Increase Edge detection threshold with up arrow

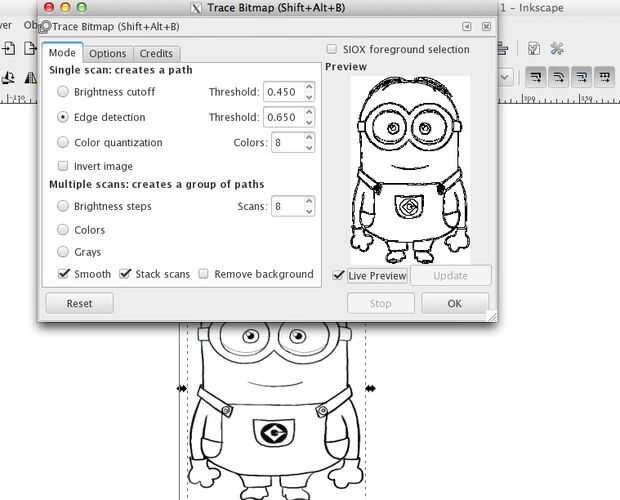309,112
